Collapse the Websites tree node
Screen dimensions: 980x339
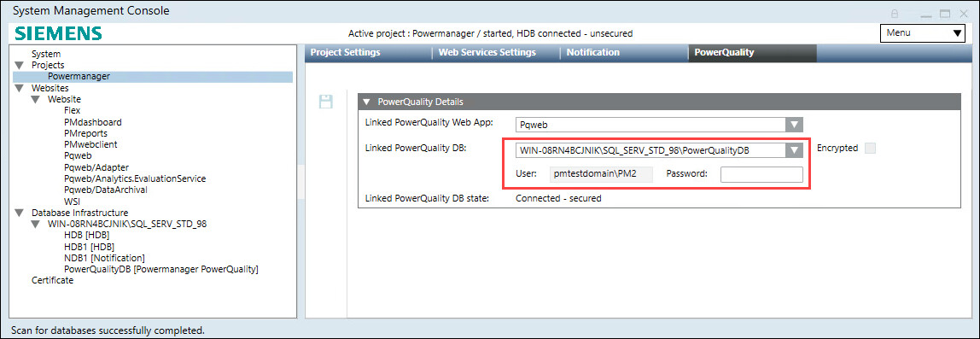(18, 88)
